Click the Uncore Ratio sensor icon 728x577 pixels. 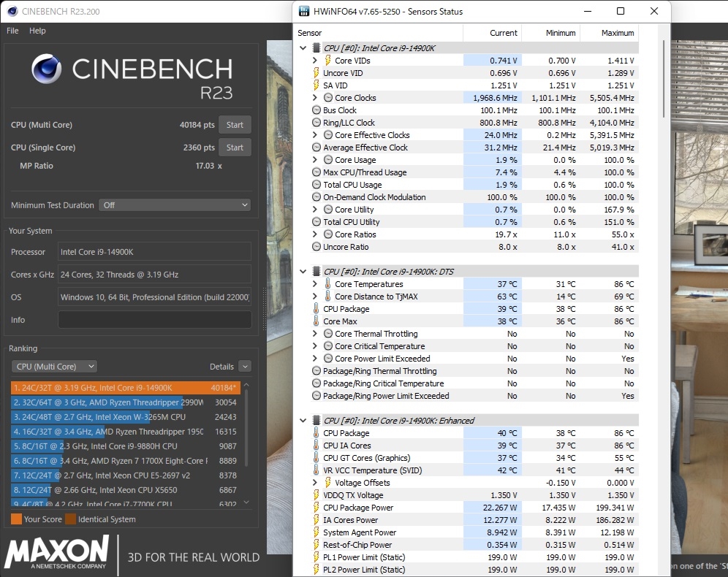click(316, 247)
